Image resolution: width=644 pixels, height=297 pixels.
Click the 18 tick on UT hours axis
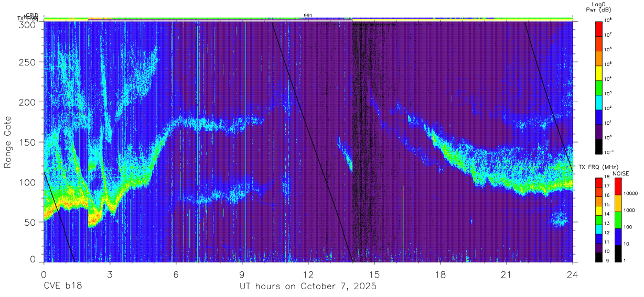(x=441, y=274)
